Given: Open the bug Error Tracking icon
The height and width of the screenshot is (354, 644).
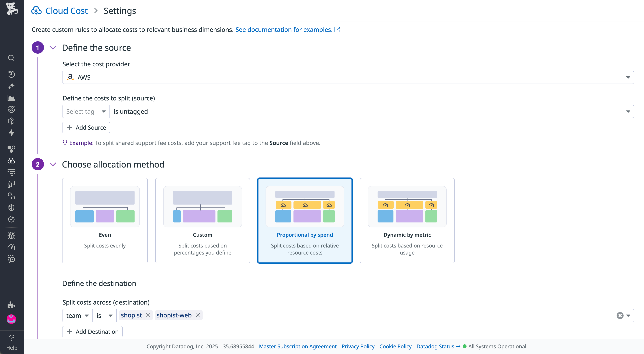Looking at the screenshot, I should click(x=12, y=235).
